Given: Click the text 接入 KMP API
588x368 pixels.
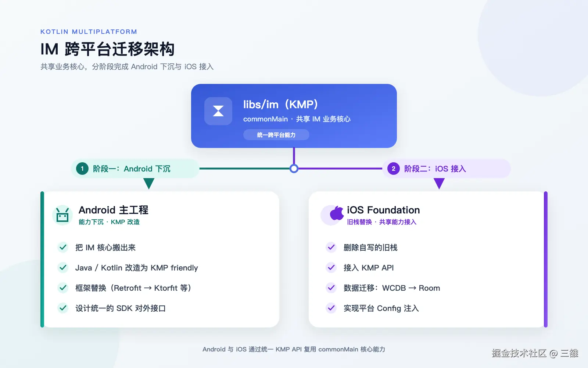Looking at the screenshot, I should pos(369,268).
